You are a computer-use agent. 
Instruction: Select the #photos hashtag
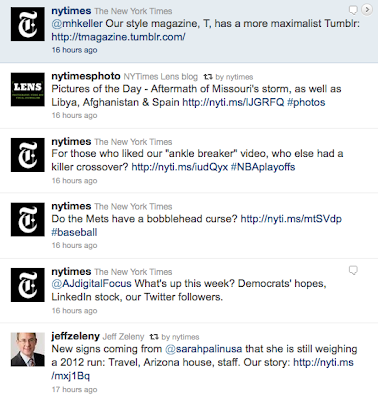(306, 102)
